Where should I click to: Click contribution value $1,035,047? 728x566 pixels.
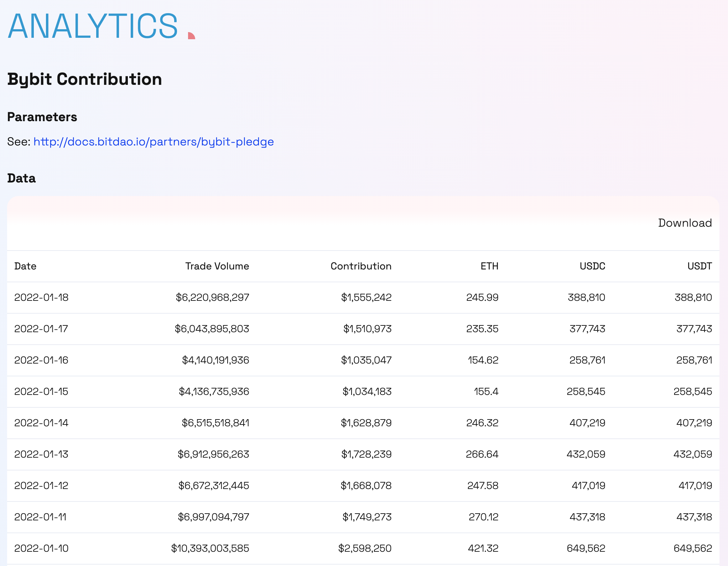[x=366, y=360]
